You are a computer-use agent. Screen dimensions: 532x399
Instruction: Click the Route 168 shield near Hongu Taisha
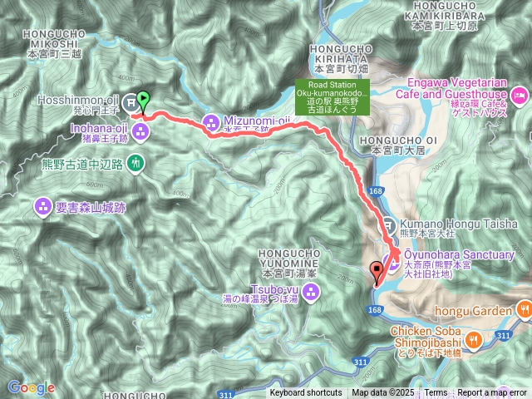click(x=375, y=191)
